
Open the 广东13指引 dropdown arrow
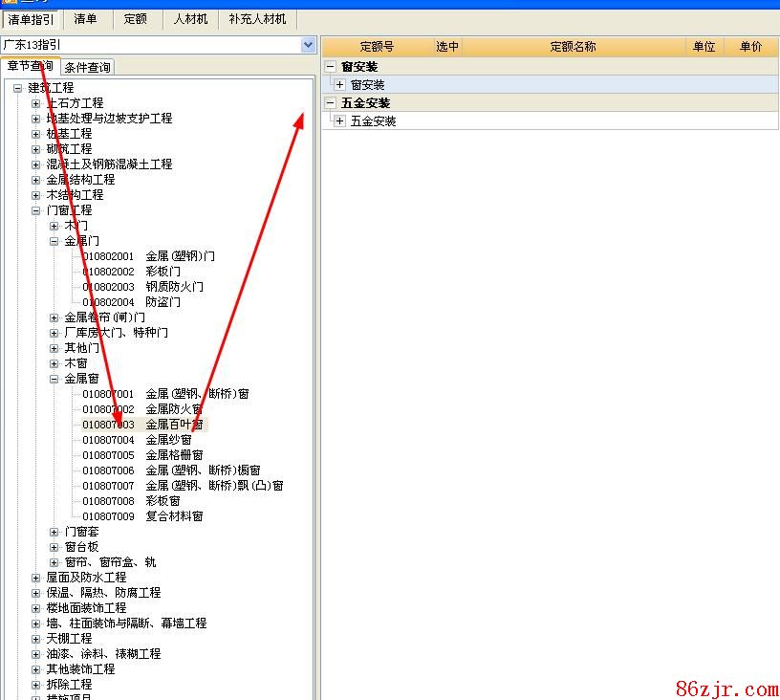pos(308,45)
